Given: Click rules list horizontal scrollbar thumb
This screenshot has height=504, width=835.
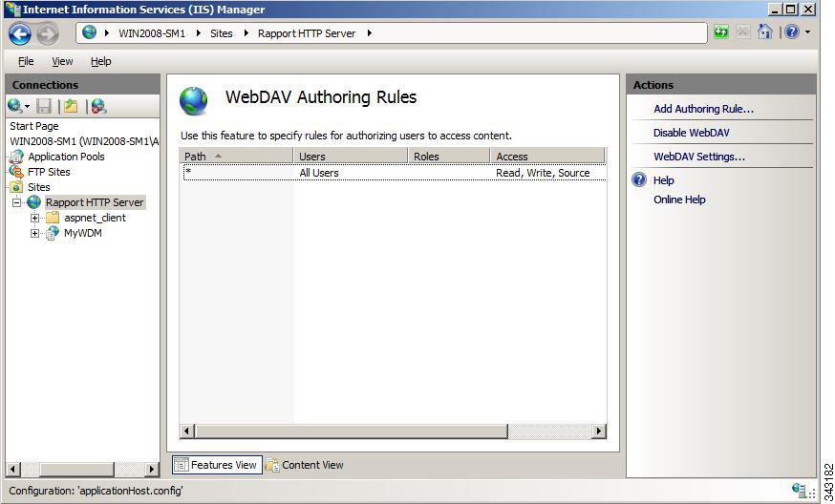Looking at the screenshot, I should 351,430.
